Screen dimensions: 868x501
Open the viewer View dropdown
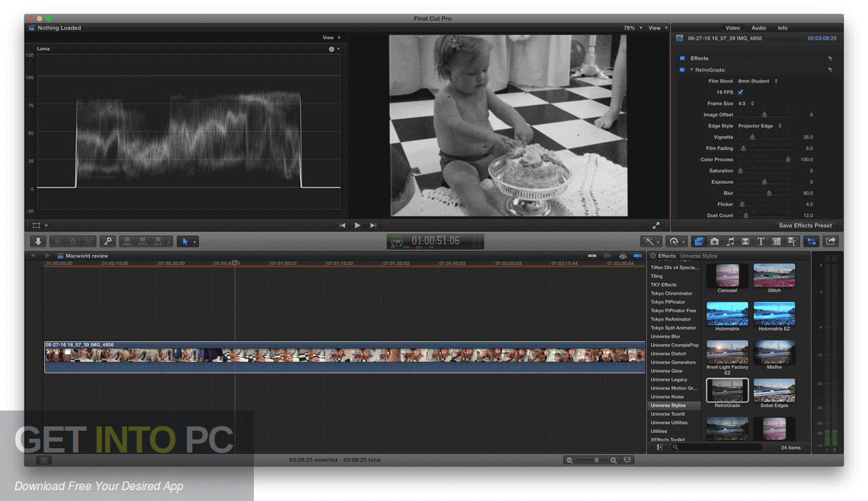[x=658, y=28]
